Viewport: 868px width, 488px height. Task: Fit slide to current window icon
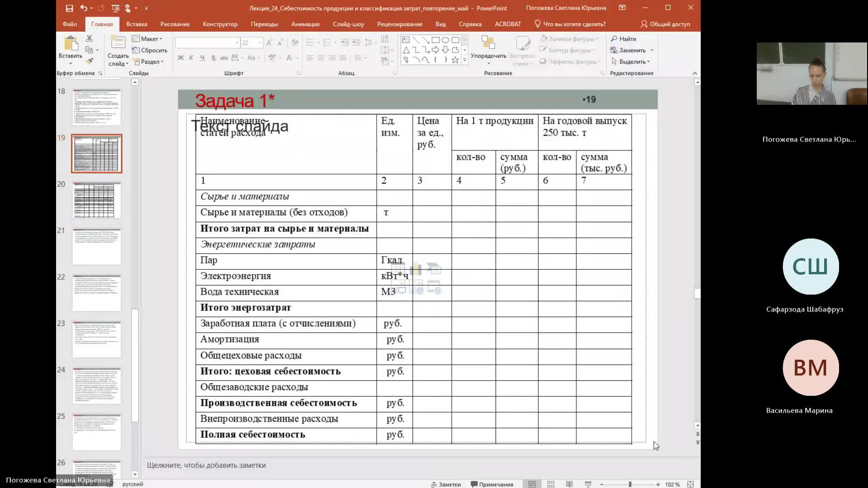point(690,484)
